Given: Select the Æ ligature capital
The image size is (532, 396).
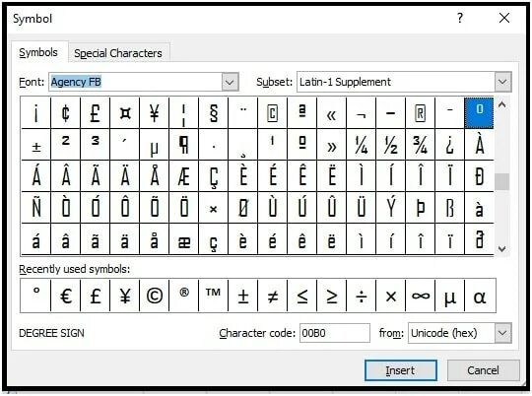Looking at the screenshot, I should pyautogui.click(x=183, y=176).
